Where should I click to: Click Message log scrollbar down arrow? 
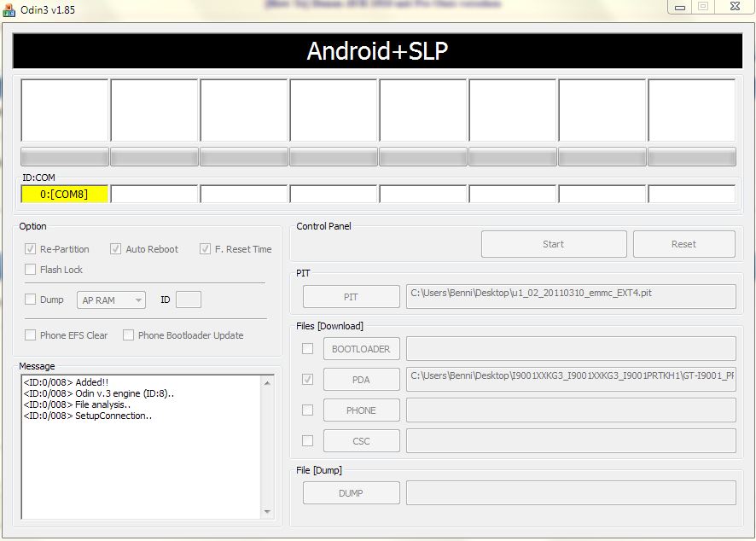(x=267, y=512)
